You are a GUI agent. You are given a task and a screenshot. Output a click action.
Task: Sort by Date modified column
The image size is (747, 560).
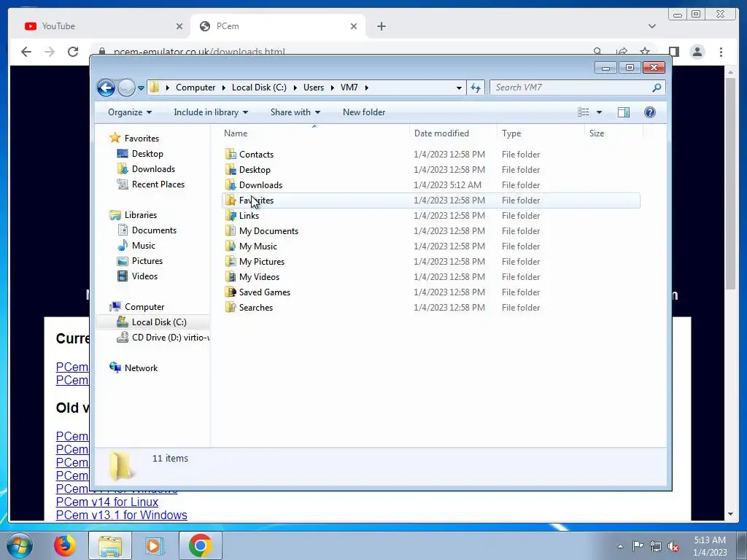[452, 133]
